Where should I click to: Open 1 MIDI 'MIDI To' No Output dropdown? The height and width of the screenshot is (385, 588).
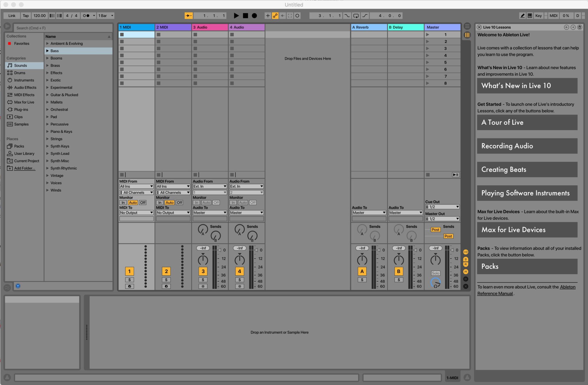tap(136, 213)
